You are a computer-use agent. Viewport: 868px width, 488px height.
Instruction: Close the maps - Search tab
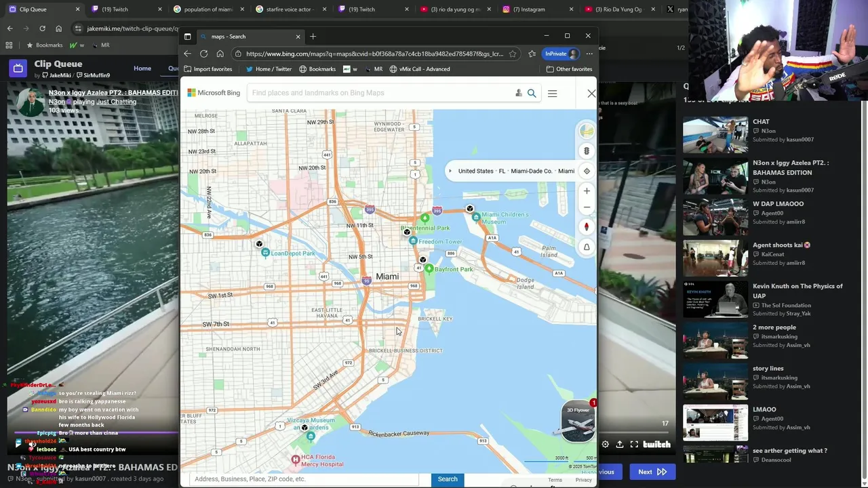click(x=298, y=37)
